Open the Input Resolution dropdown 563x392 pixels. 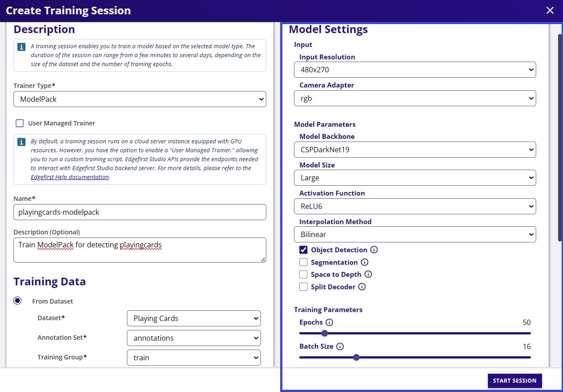[415, 70]
